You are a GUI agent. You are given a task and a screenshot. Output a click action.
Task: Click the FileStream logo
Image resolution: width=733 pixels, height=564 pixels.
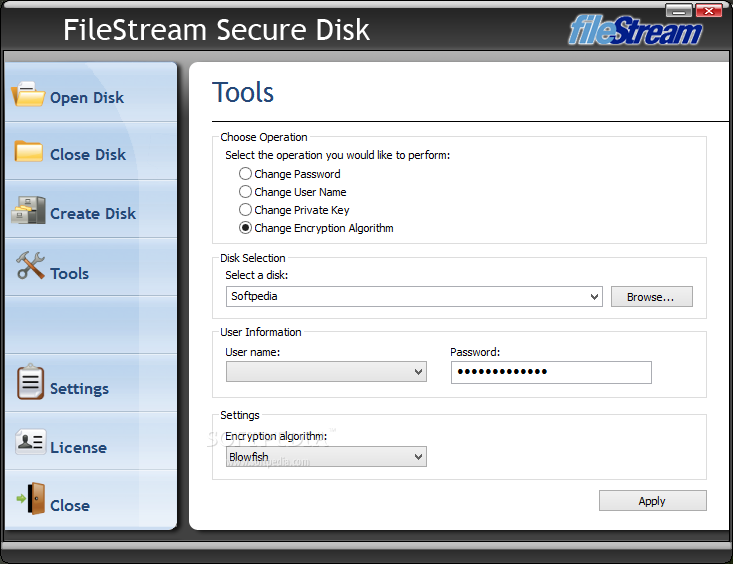pos(635,30)
